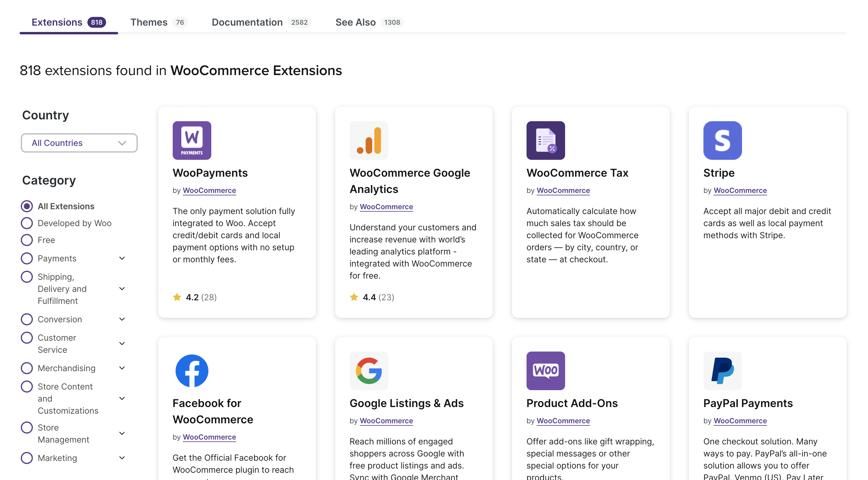Expand the Marketing subcategories chevron
The width and height of the screenshot is (868, 480).
coord(122,458)
